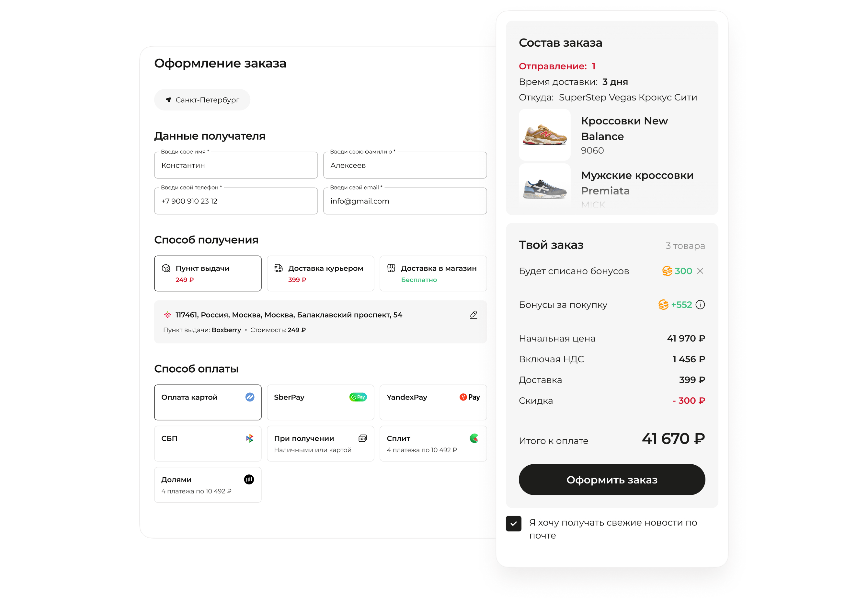The width and height of the screenshot is (868, 604).
Task: Click the info icon next to purchase bonuses
Action: 700,305
